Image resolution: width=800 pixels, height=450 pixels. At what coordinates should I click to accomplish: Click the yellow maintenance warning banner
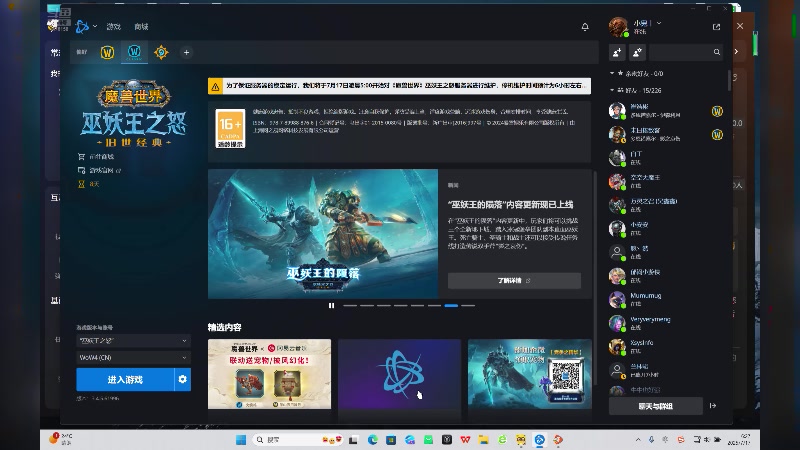pyautogui.click(x=399, y=86)
